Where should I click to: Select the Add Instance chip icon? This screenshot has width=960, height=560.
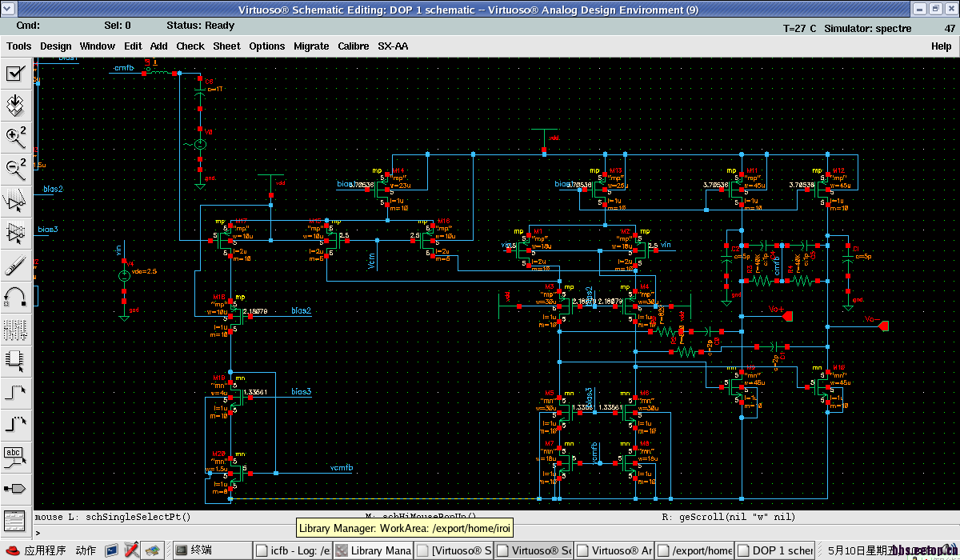click(x=16, y=360)
